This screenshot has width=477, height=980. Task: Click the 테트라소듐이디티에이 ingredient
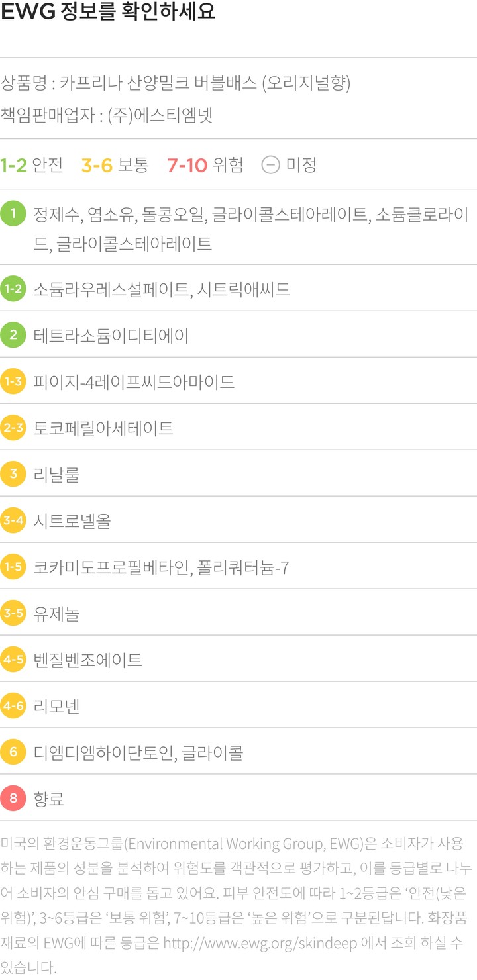click(111, 336)
